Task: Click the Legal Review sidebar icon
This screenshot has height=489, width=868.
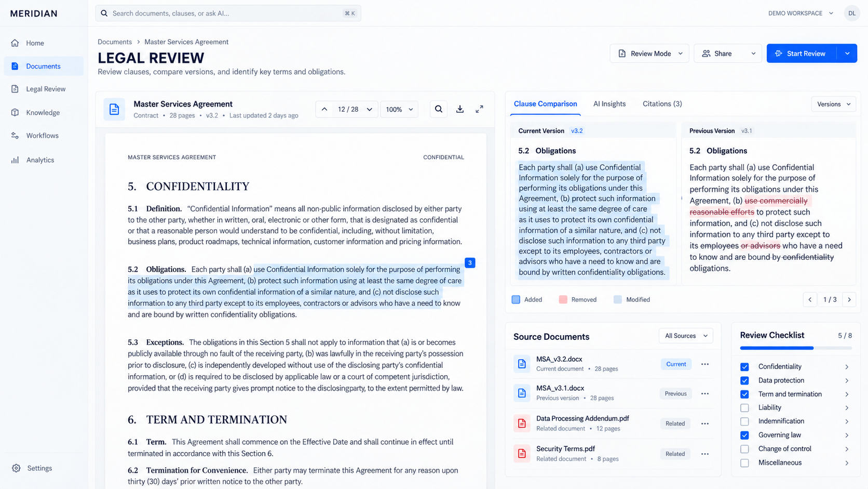Action: 15,89
